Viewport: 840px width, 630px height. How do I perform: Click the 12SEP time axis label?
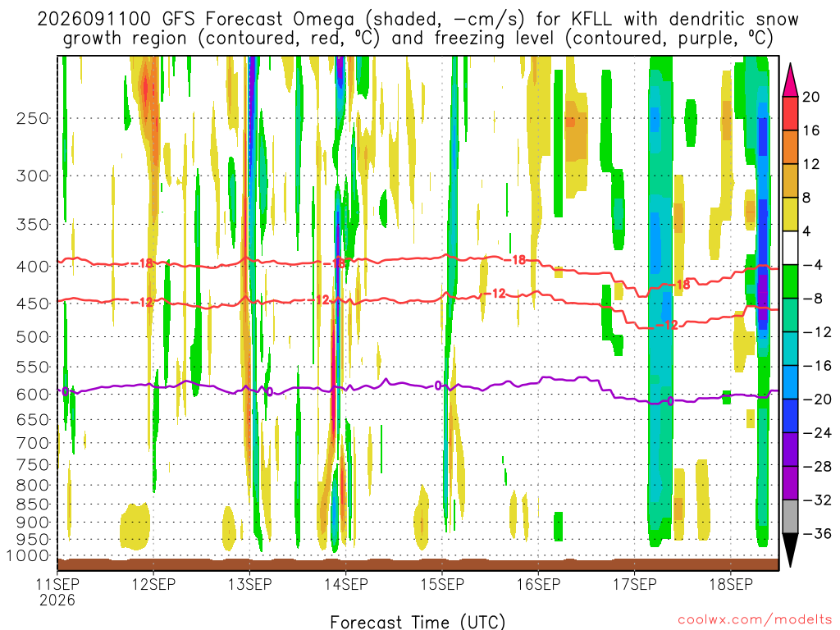click(x=153, y=584)
